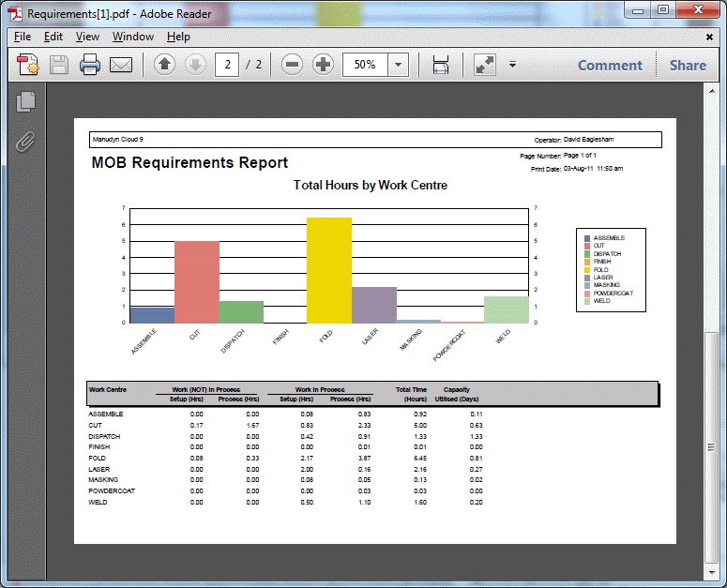Zoom out with the minus button
Viewport: 727px width, 588px height.
293,65
